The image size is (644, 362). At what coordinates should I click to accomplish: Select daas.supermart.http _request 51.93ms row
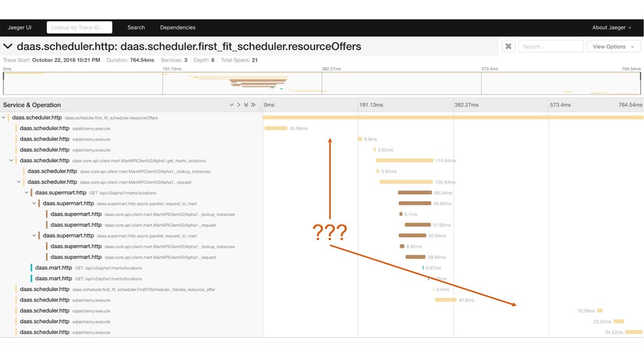pyautogui.click(x=131, y=225)
